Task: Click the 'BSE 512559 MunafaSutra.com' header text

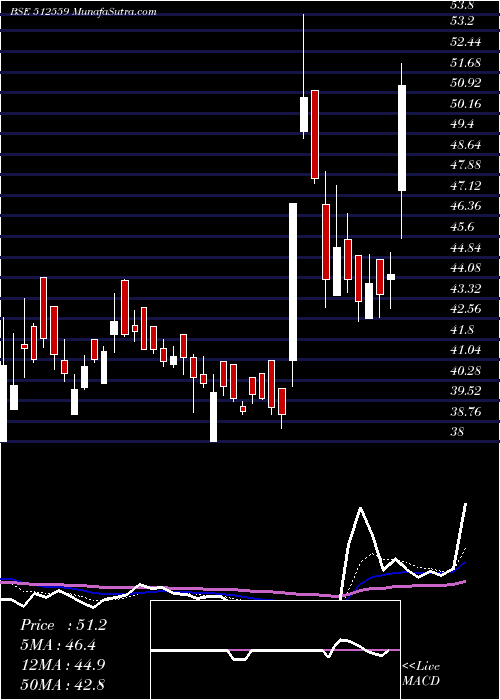Action: (x=83, y=12)
